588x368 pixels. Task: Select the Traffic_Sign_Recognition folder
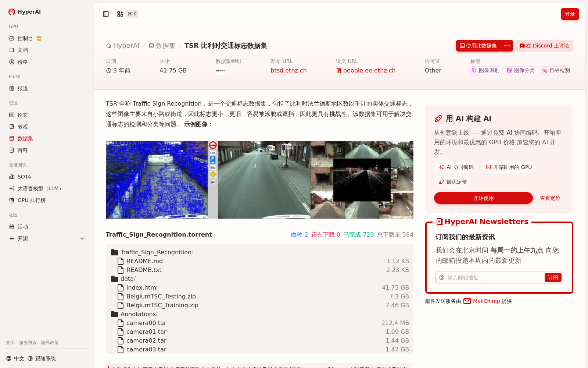click(152, 252)
